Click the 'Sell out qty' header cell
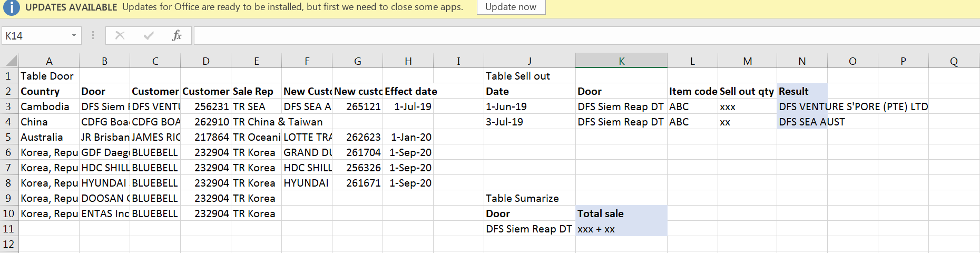Viewport: 980px width, 253px height. tap(747, 91)
